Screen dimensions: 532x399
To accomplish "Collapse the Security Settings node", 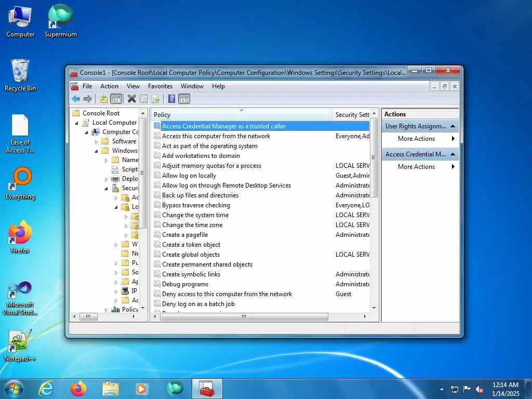I will click(x=106, y=188).
